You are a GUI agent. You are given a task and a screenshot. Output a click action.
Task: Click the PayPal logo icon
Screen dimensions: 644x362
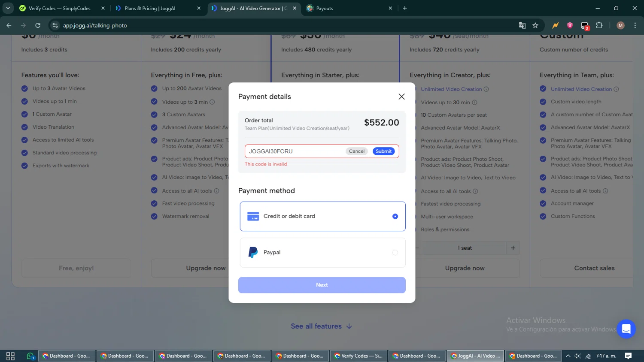click(x=253, y=252)
